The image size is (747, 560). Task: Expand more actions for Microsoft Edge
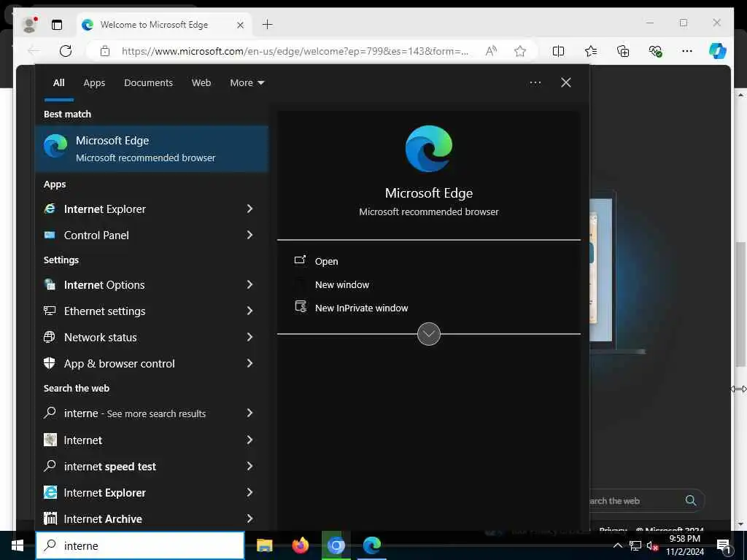coord(429,334)
